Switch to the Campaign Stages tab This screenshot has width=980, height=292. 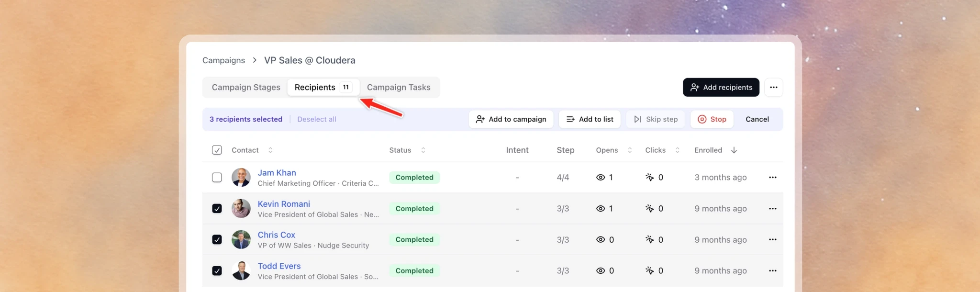[x=246, y=87]
